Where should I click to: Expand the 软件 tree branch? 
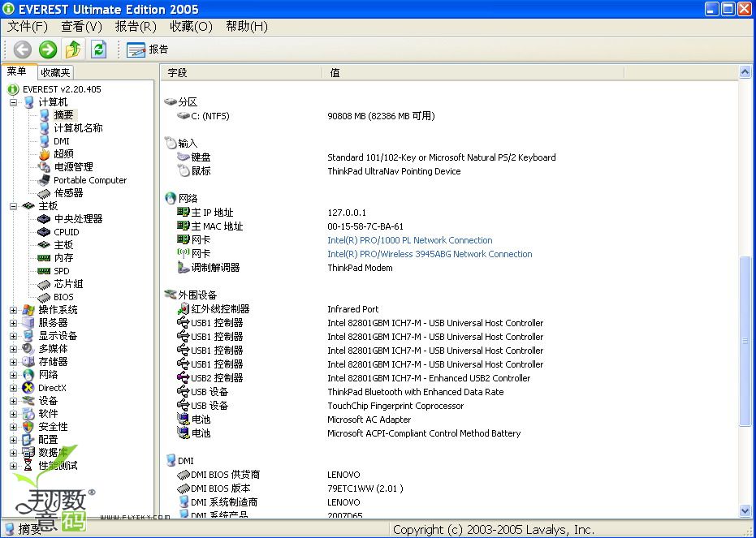(14, 414)
